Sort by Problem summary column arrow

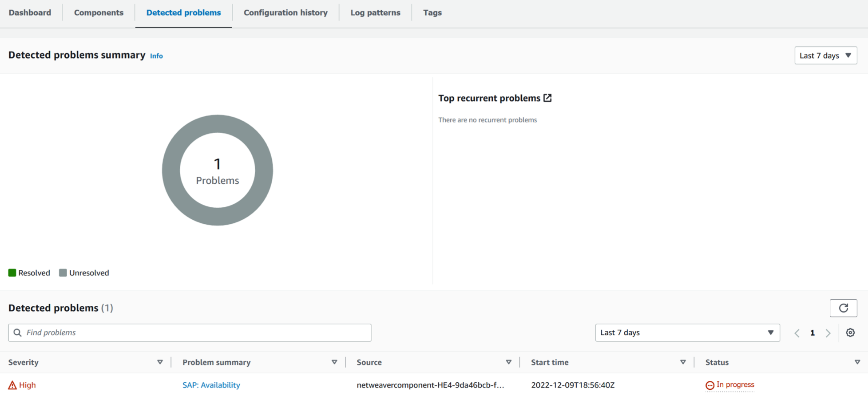334,362
